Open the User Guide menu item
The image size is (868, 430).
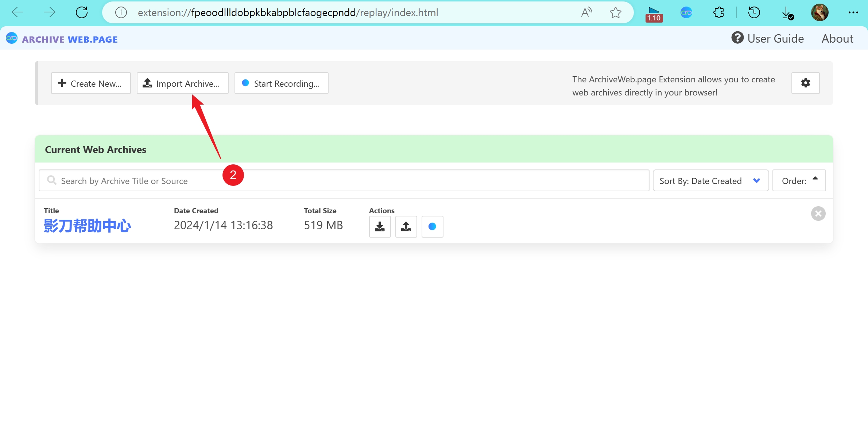(768, 39)
